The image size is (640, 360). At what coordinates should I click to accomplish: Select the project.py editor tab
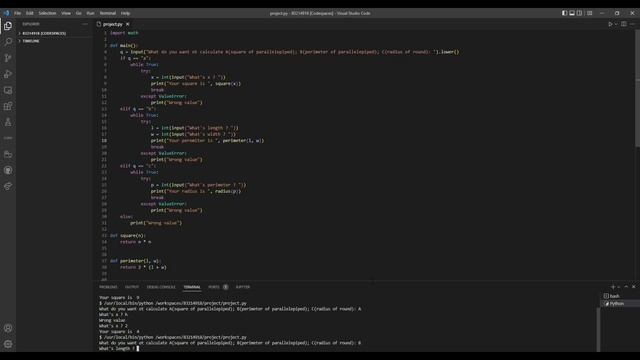pos(113,24)
